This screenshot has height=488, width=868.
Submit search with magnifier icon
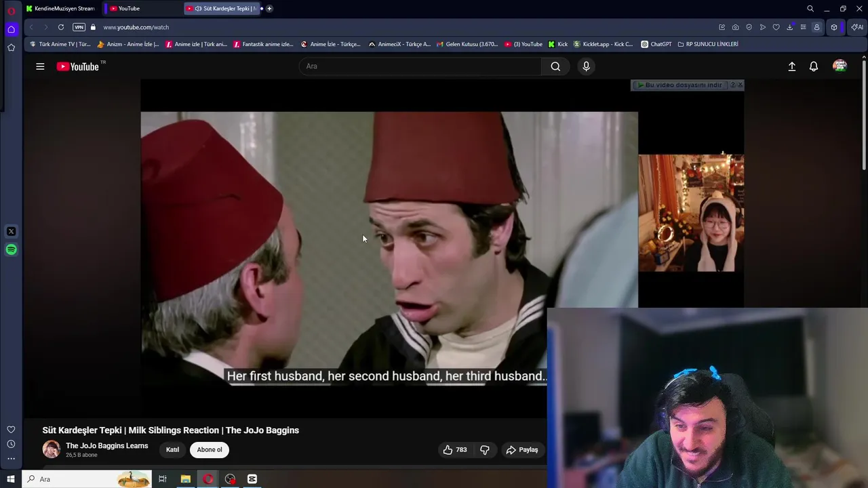click(555, 66)
